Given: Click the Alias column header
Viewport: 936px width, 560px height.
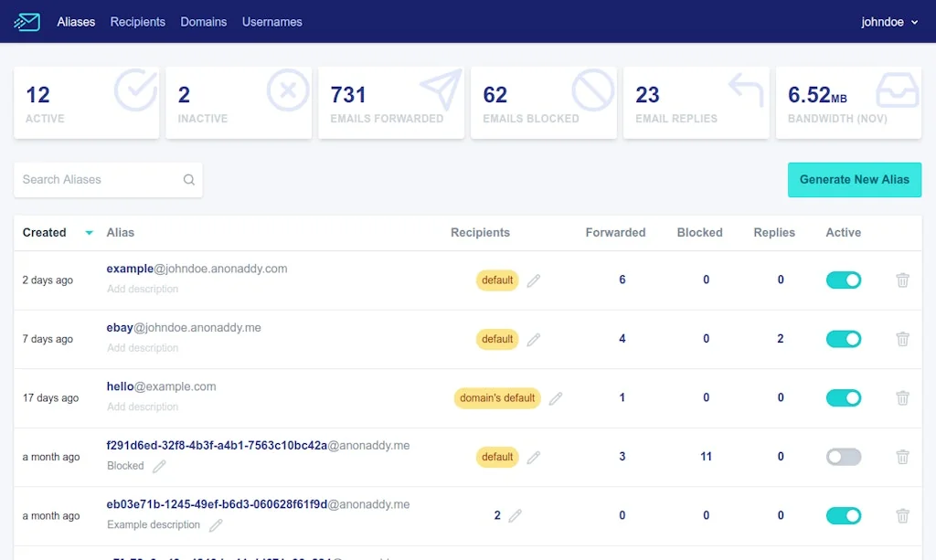Looking at the screenshot, I should 121,233.
